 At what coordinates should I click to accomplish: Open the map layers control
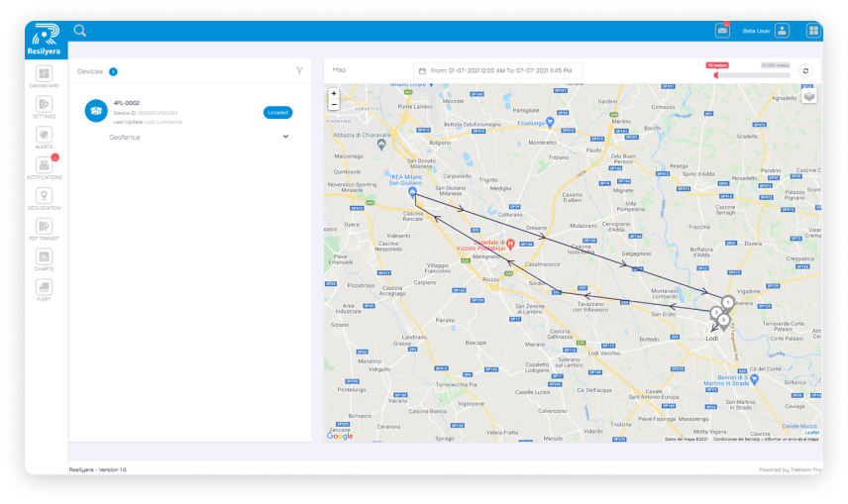(808, 97)
